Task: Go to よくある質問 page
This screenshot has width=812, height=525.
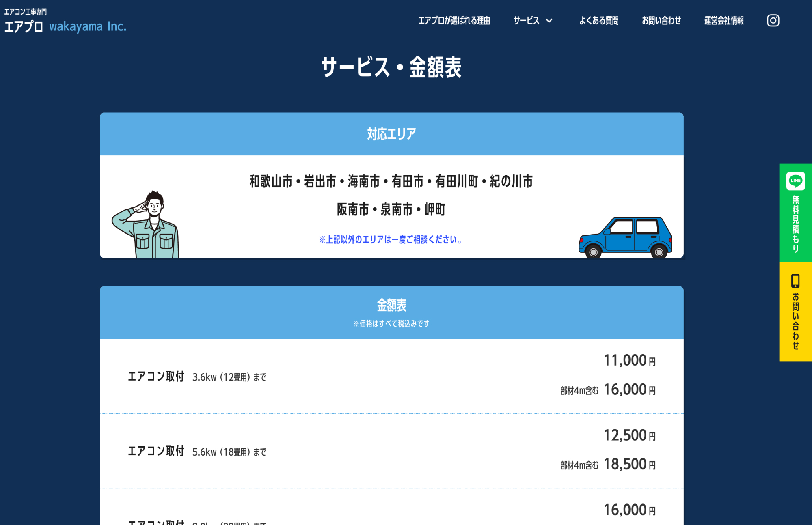Action: (x=599, y=20)
